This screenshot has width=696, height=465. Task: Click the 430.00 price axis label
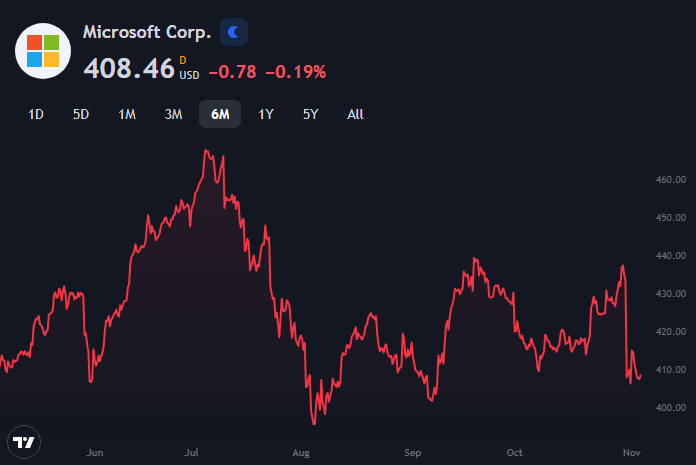click(x=671, y=294)
